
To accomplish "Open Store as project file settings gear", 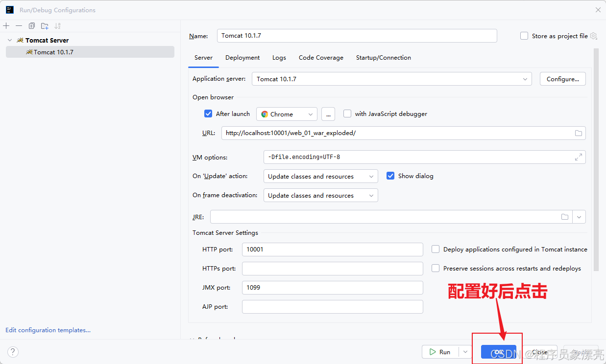I will click(x=594, y=36).
